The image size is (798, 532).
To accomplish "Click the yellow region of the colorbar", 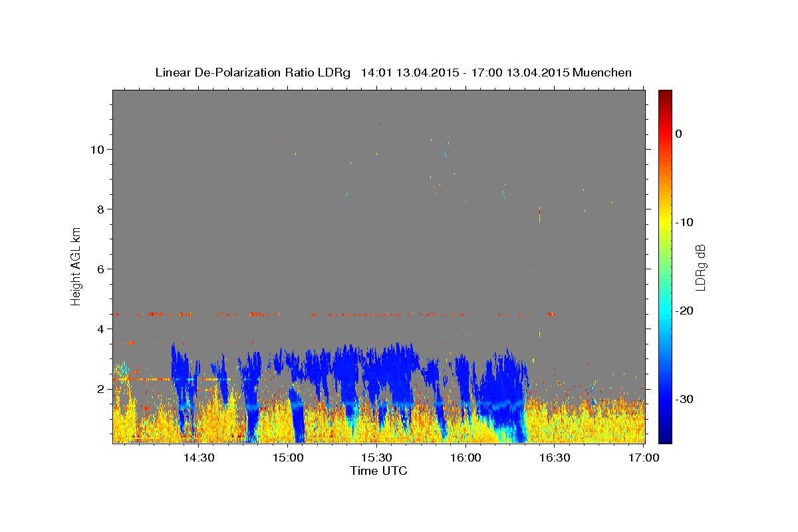I will click(x=665, y=219).
